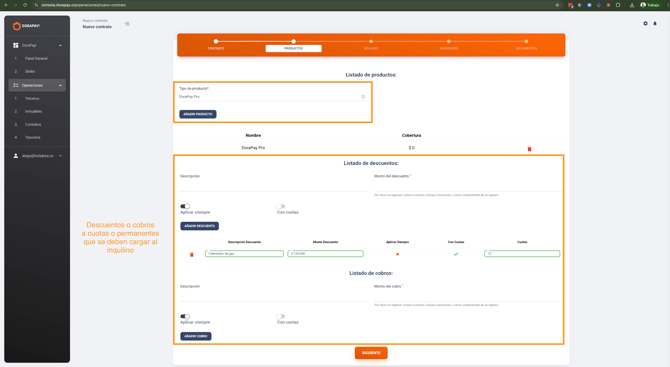Click the '$ 0' Cobertura cell

(x=411, y=148)
